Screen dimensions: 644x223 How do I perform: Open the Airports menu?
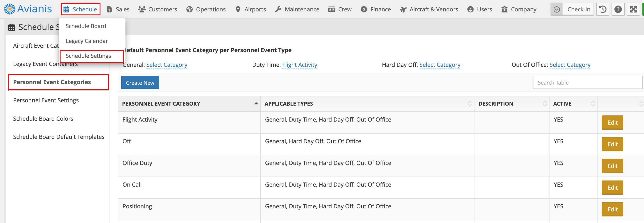(250, 9)
